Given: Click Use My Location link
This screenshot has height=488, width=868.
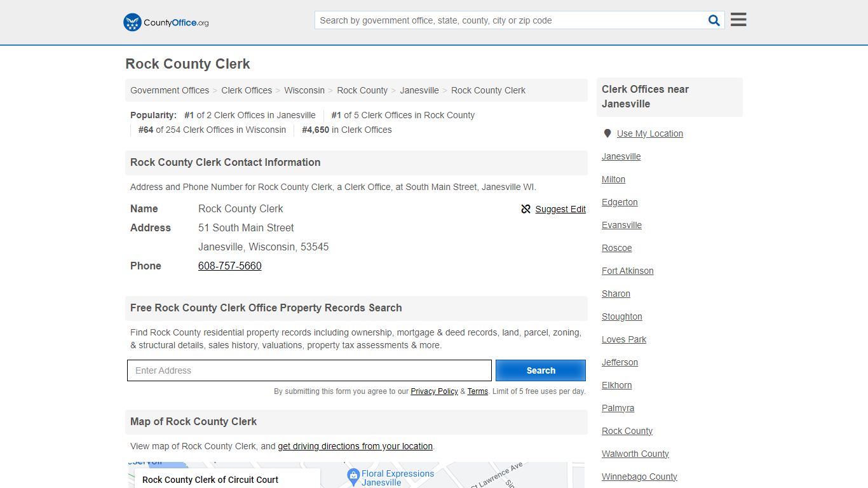Looking at the screenshot, I should [x=650, y=133].
